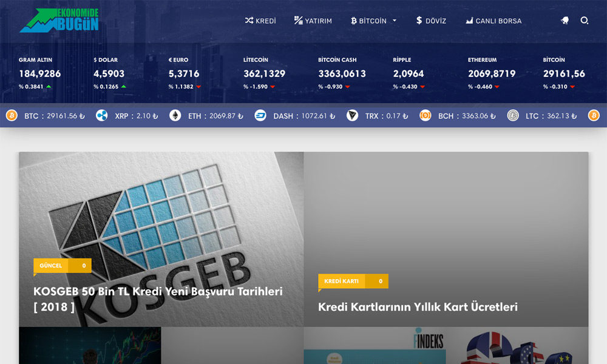Screen dimensions: 607x364
Task: Click the BCH coin ticker icon
Action: (x=425, y=115)
